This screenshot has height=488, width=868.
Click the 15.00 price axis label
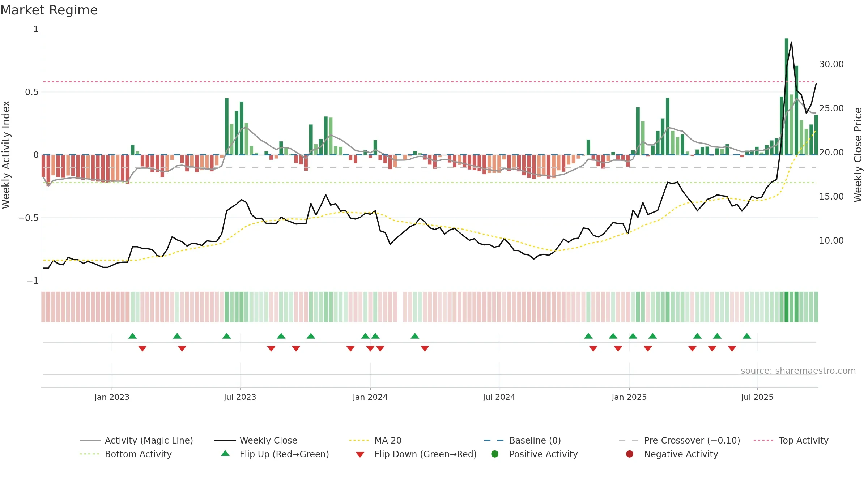coord(831,196)
